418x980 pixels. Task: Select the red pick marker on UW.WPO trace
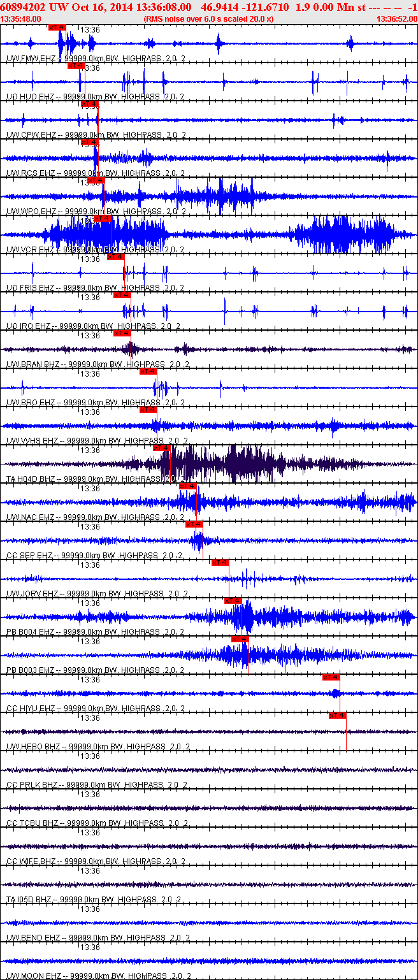tap(96, 180)
